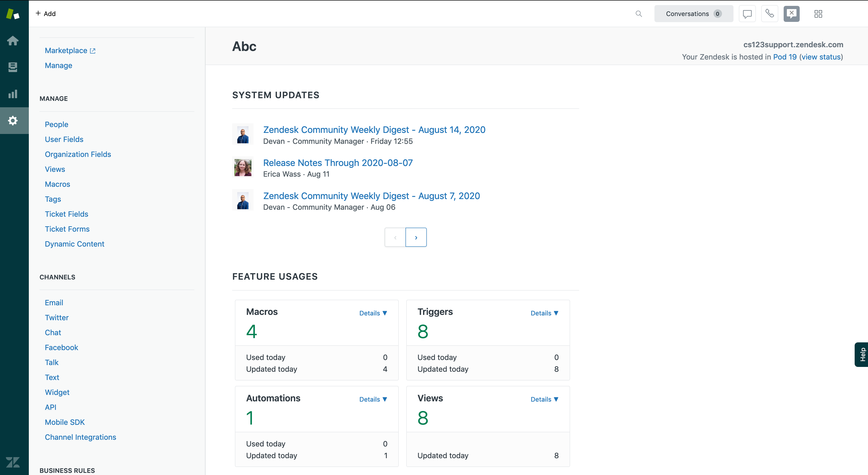Open the search magnifier icon
The image size is (868, 475).
tap(638, 14)
